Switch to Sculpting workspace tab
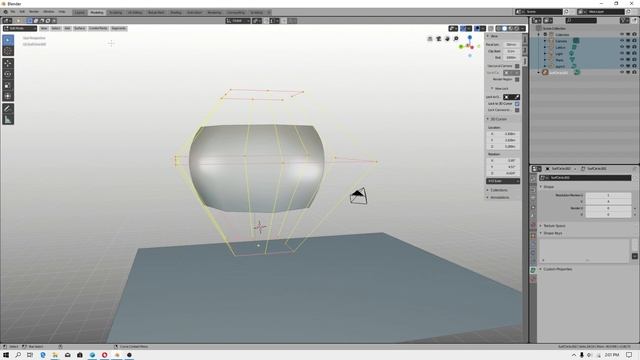Screen dimensions: 640x360 (116, 12)
